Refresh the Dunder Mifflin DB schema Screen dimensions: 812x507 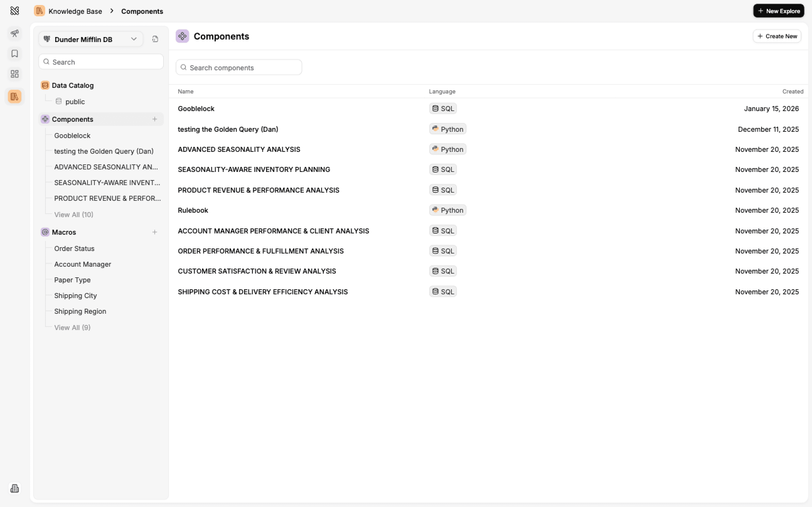coord(155,39)
